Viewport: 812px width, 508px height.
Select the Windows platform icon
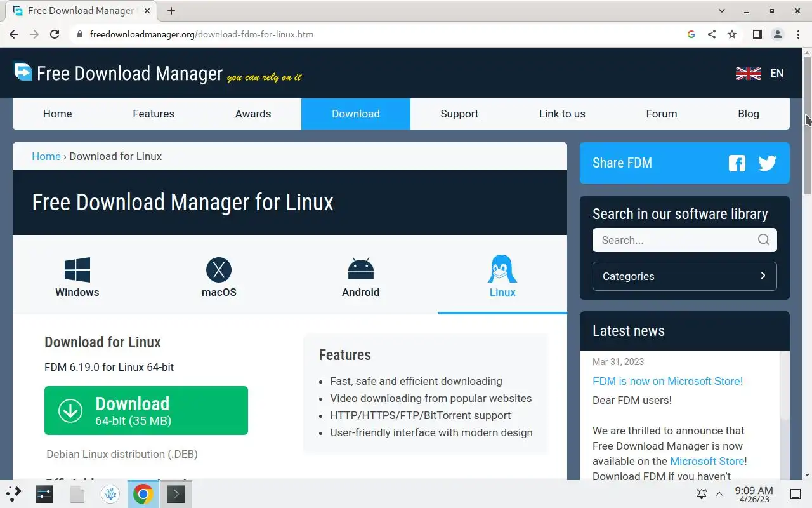[x=77, y=270]
